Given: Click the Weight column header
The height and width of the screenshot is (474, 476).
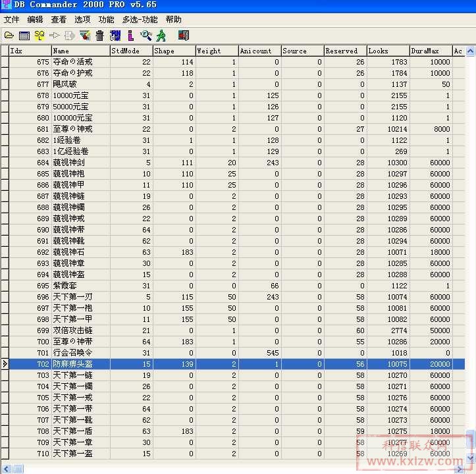Looking at the screenshot, I should pos(217,51).
